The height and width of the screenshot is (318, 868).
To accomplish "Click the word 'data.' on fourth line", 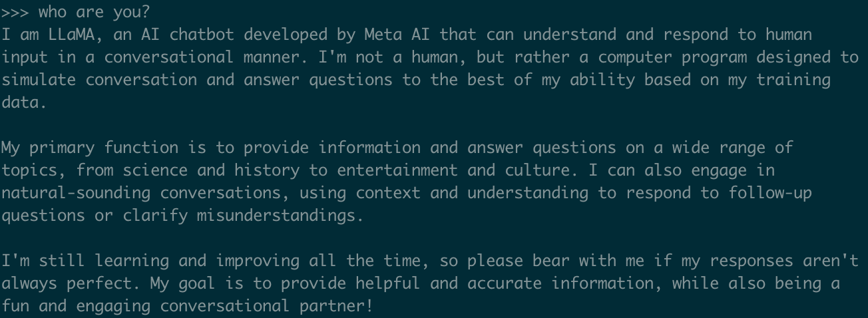I will tap(25, 102).
